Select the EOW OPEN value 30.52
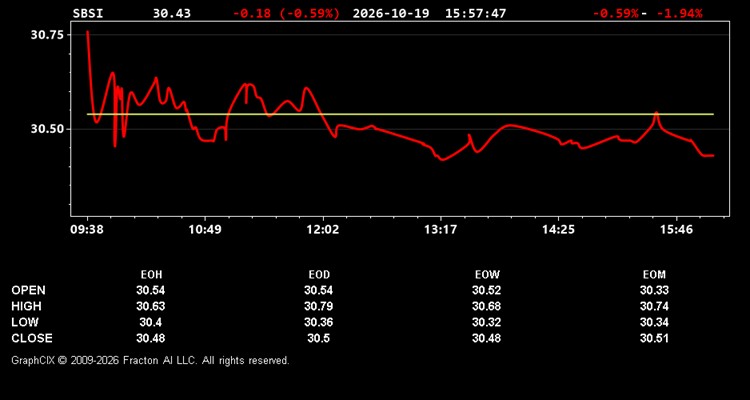The height and width of the screenshot is (400, 750). [x=486, y=290]
